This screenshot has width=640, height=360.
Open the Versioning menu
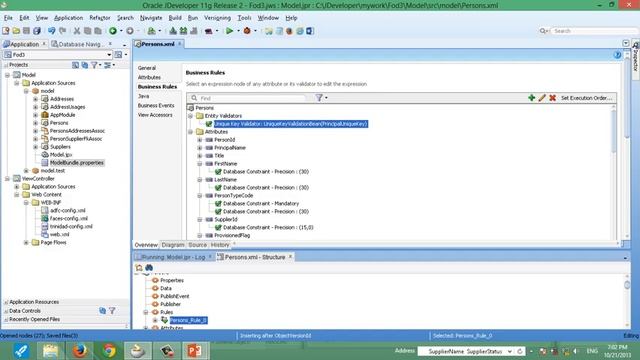218,18
